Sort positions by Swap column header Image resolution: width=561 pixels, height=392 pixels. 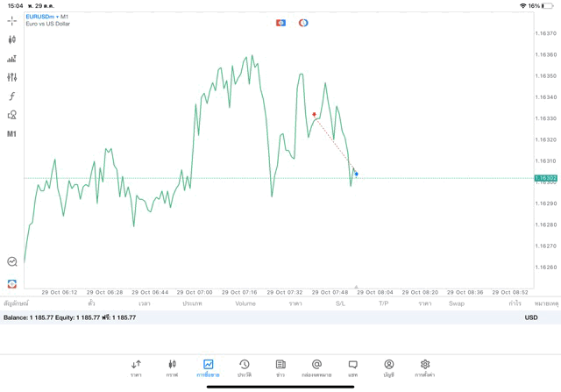[x=457, y=303]
